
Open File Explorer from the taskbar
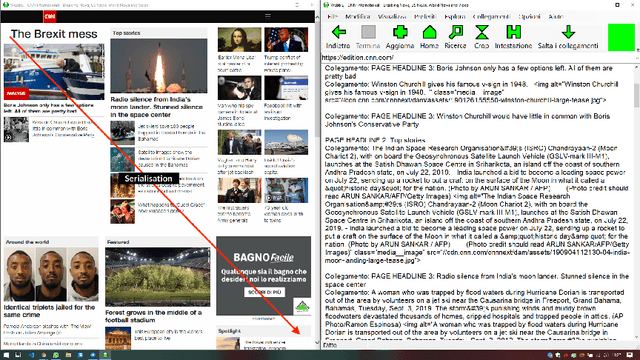[x=68, y=355]
